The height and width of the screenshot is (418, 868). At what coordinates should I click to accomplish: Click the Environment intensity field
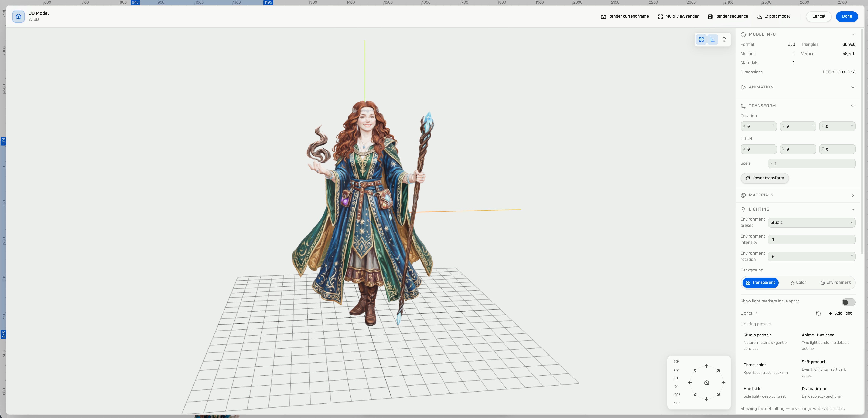click(x=811, y=239)
